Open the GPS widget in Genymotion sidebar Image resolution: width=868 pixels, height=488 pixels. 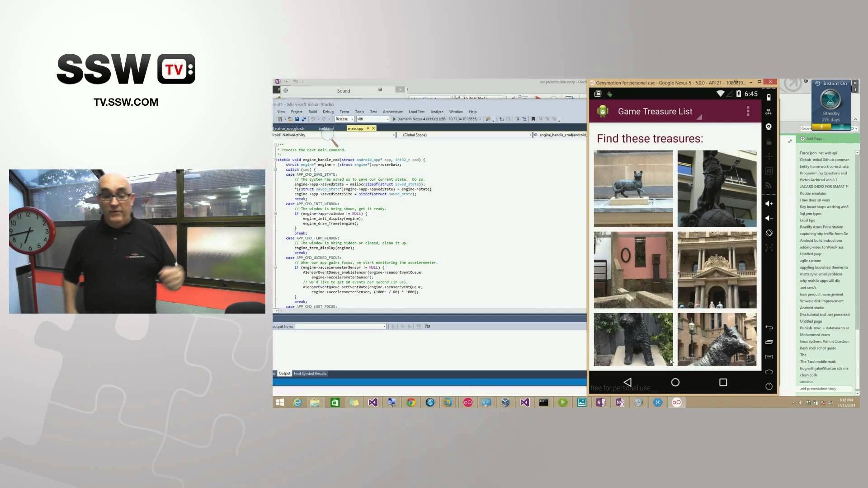coord(769,113)
